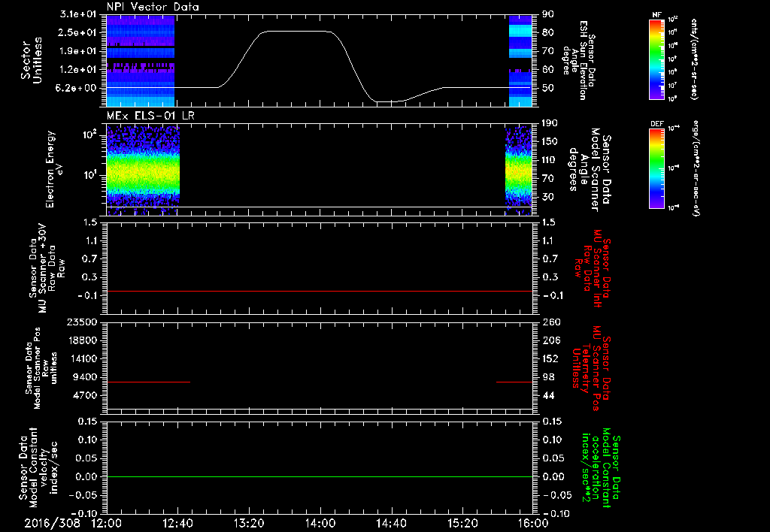Click the '18800' scanner position tick label
Screen dimensions: 770x532
click(81, 340)
